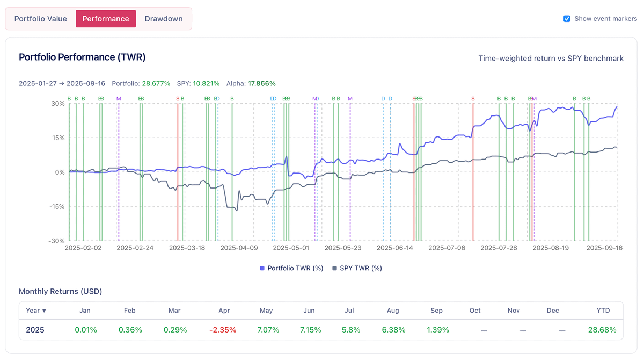644x361 pixels.
Task: Click the date range 2025-01-27 → 2025-09-16
Action: 62,83
